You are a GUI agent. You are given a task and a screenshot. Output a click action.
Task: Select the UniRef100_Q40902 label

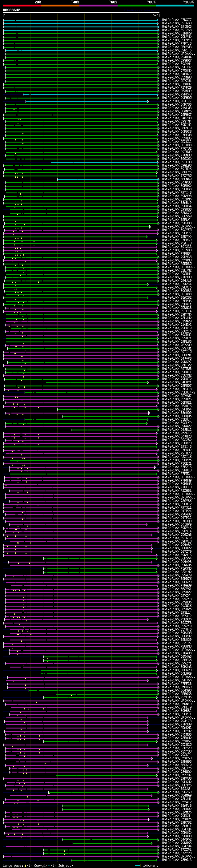(x=177, y=839)
